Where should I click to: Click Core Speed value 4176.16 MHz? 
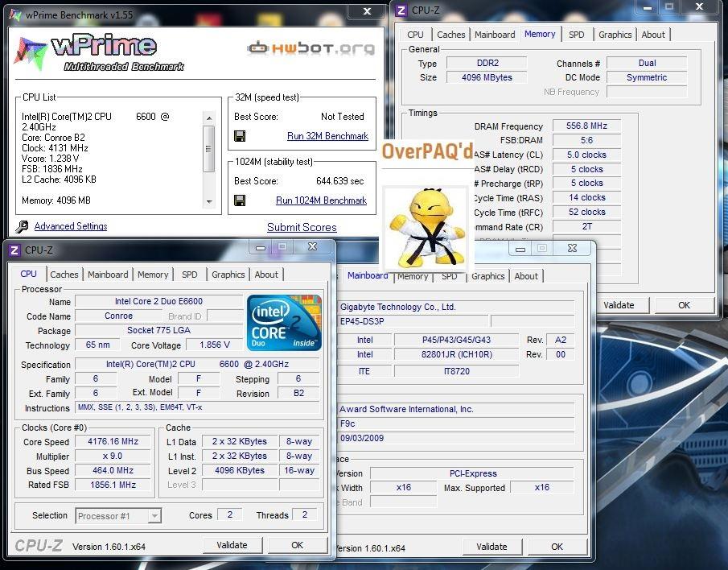[113, 441]
